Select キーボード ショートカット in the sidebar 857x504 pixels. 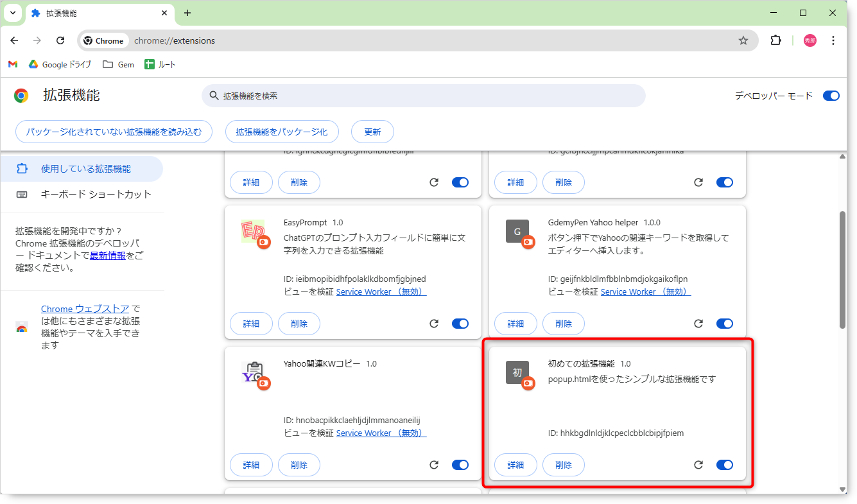96,194
